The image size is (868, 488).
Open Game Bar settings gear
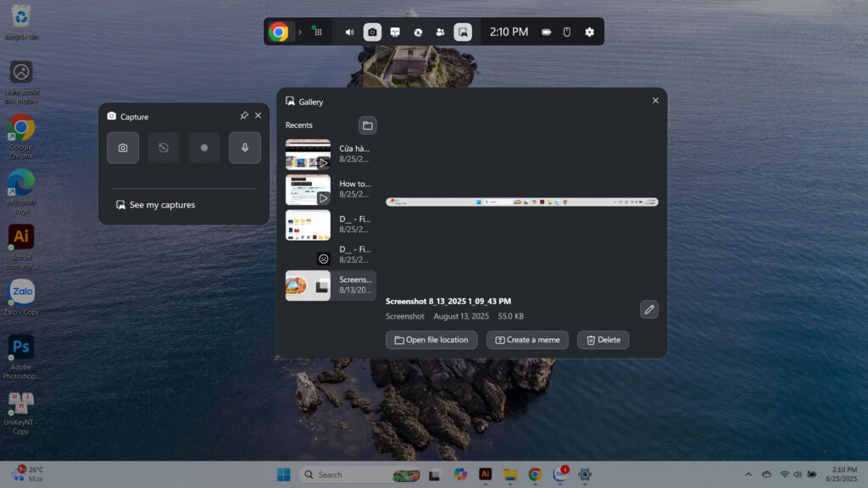point(590,32)
